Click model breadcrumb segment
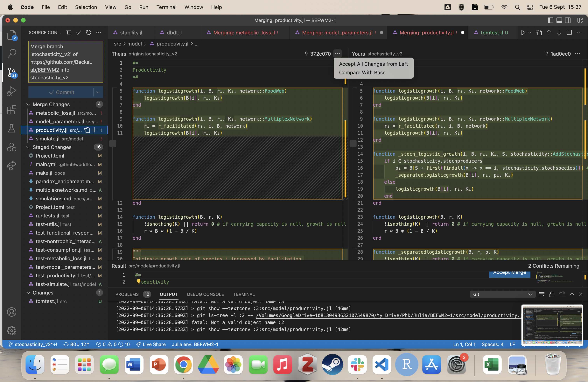This screenshot has width=588, height=382. [x=135, y=44]
